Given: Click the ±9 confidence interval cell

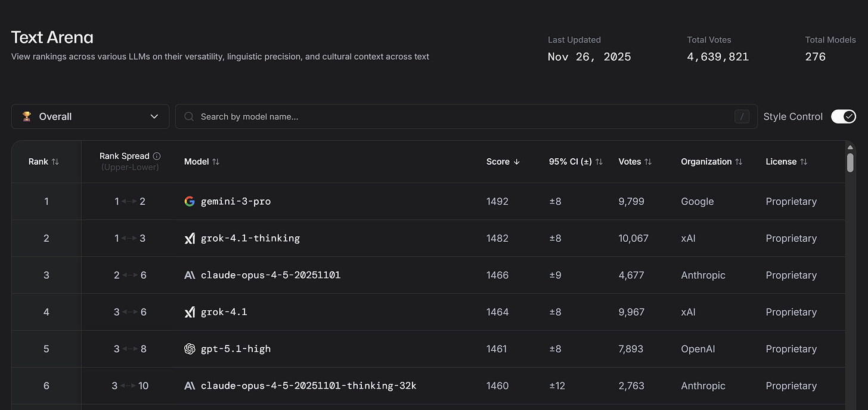Looking at the screenshot, I should (555, 275).
